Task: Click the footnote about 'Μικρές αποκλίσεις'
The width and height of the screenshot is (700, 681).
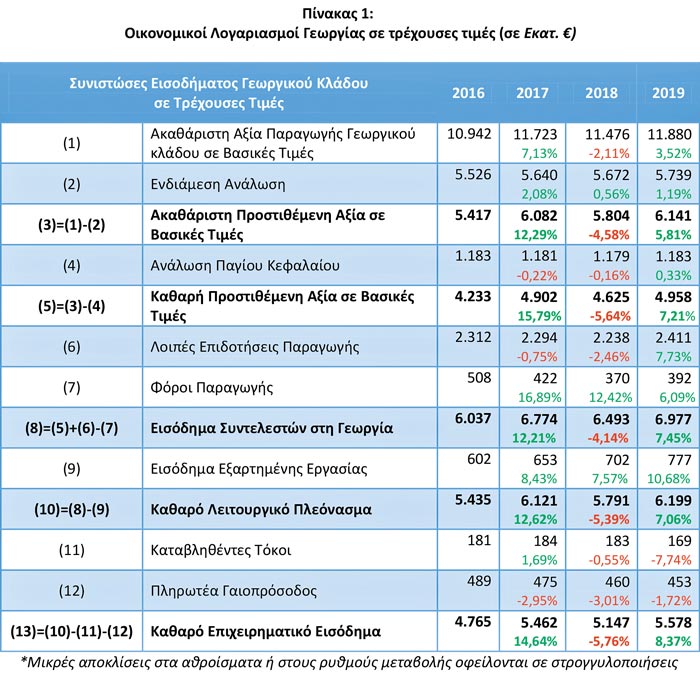Action: point(350,662)
